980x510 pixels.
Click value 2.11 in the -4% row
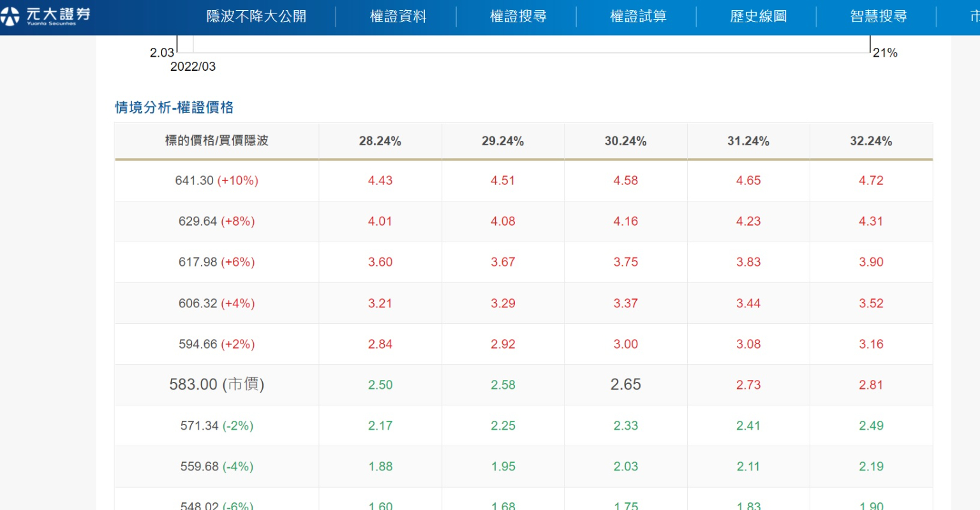click(748, 466)
